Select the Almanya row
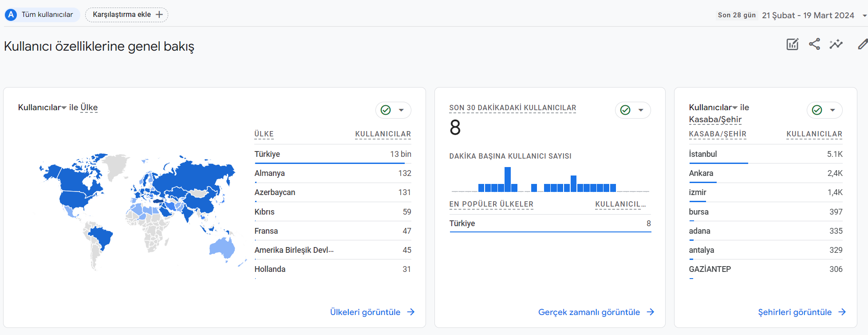This screenshot has width=868, height=335. pyautogui.click(x=333, y=173)
